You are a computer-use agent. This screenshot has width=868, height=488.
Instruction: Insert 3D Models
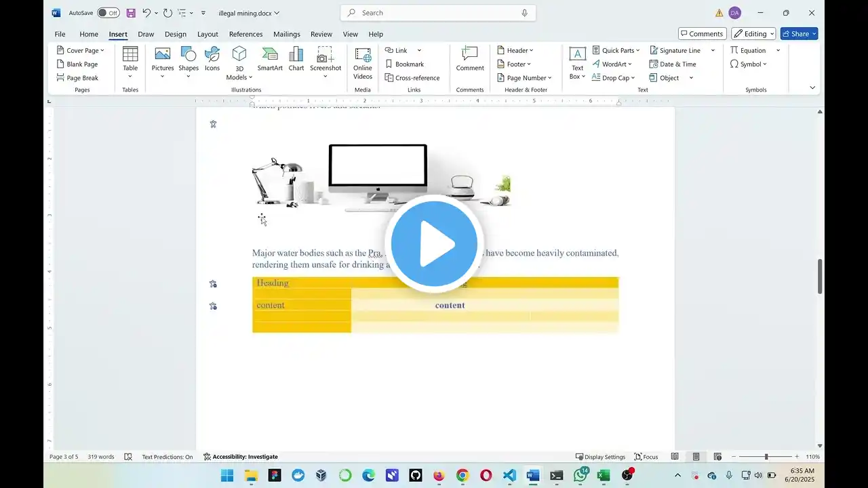pos(239,63)
